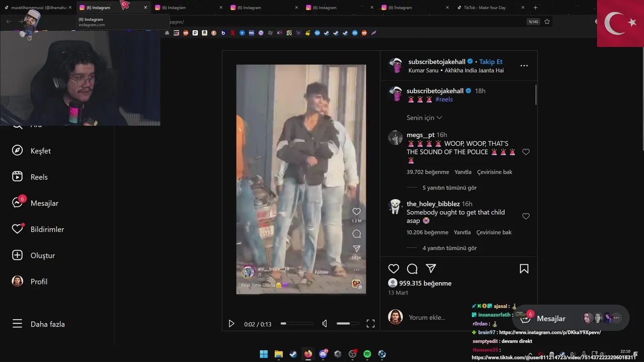Reply to megs__pt via Yanıtla
The image size is (644, 362).
463,172
